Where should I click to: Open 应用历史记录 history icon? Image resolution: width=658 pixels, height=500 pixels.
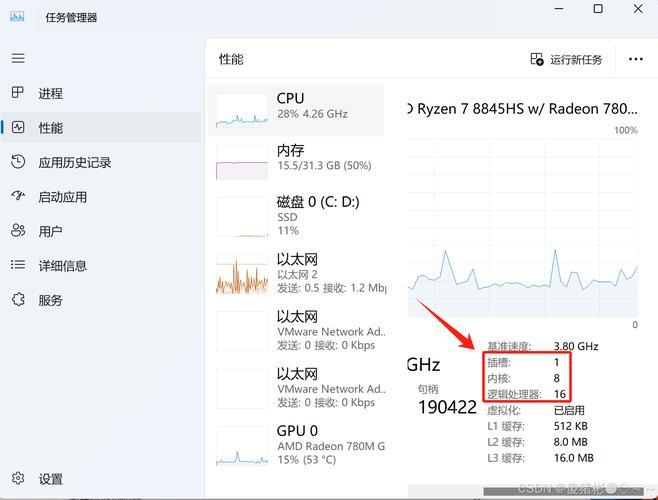pos(18,162)
